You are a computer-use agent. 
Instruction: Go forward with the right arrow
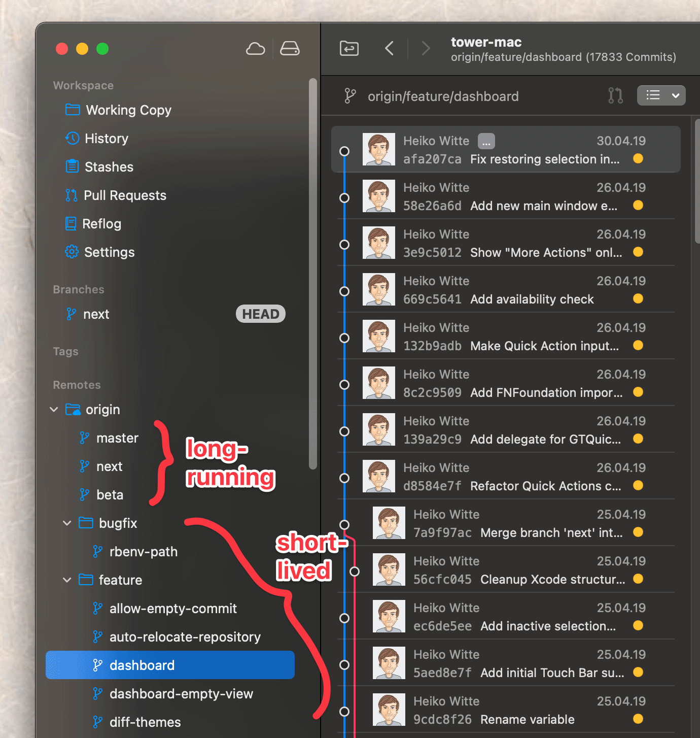426,49
